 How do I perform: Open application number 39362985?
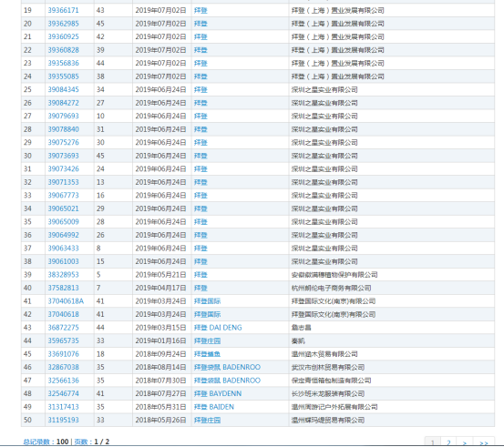click(63, 24)
